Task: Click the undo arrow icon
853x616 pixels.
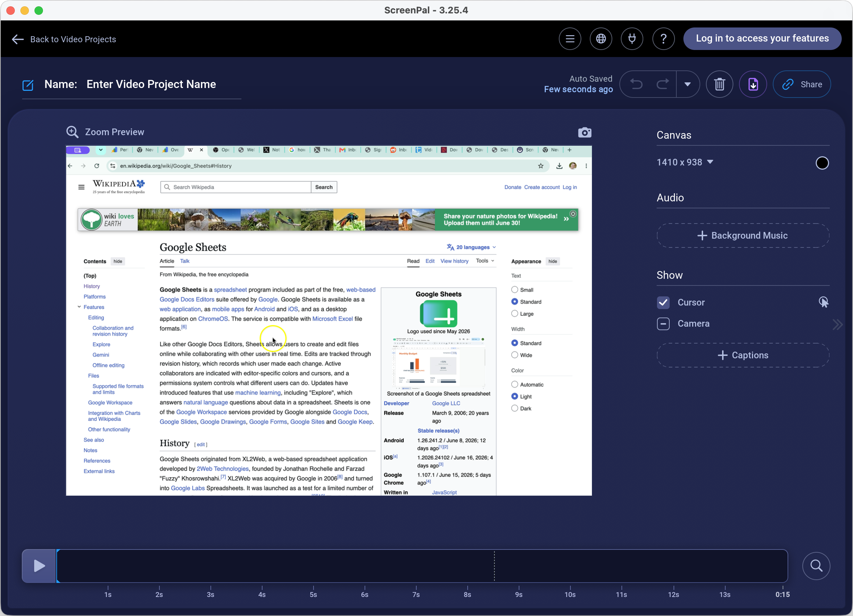Action: pos(636,84)
